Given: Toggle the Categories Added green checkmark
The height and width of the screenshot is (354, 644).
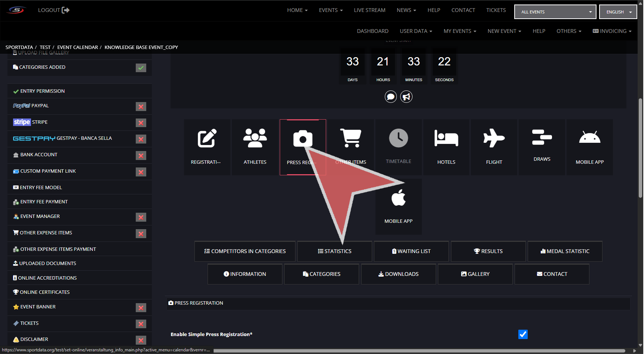Looking at the screenshot, I should tap(141, 68).
